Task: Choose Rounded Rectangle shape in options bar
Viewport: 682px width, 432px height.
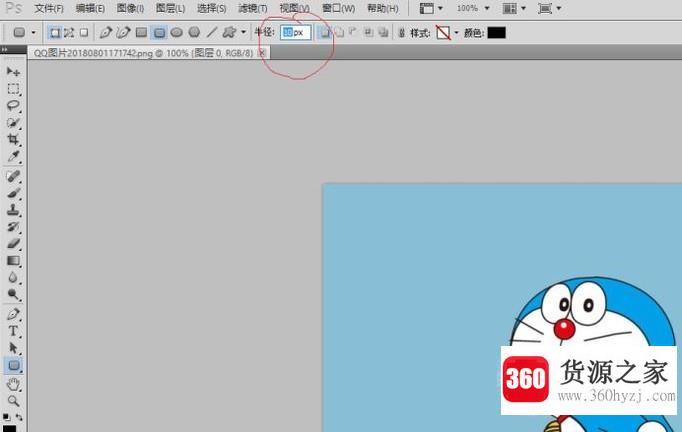Action: pyautogui.click(x=159, y=33)
